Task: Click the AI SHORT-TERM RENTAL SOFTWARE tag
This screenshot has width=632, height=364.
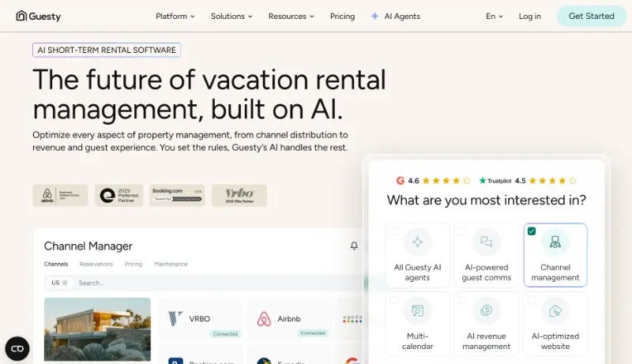Action: tap(107, 50)
